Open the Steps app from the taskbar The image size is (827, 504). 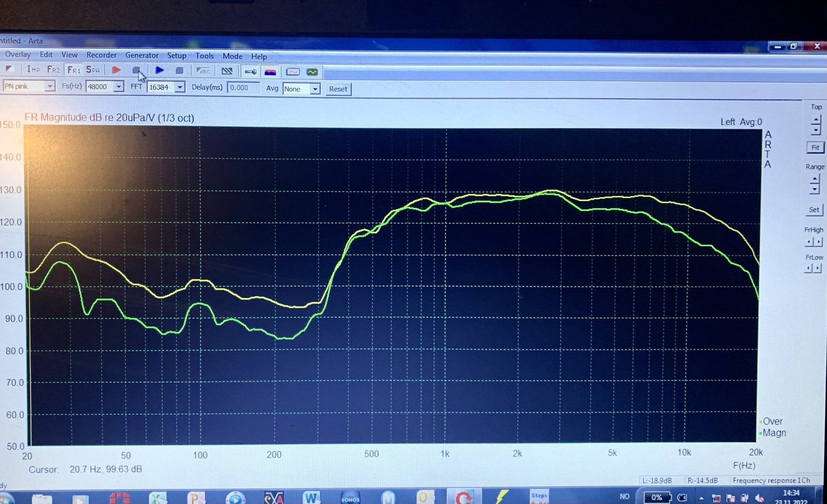point(540,497)
